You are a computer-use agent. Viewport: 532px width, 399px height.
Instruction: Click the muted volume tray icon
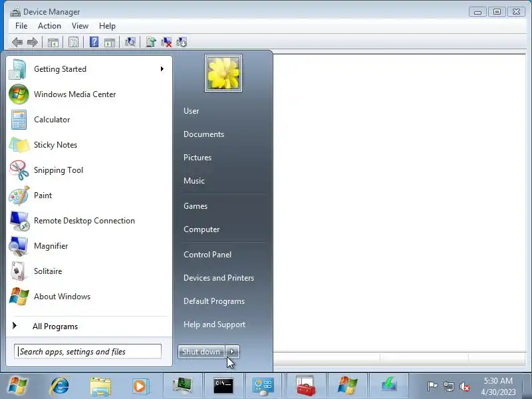(x=464, y=386)
